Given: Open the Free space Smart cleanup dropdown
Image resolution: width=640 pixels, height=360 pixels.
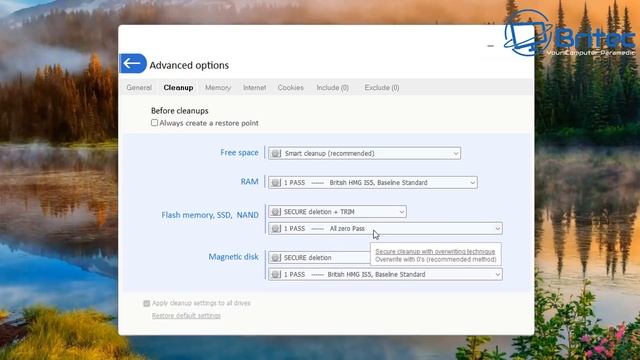Looking at the screenshot, I should pos(364,153).
